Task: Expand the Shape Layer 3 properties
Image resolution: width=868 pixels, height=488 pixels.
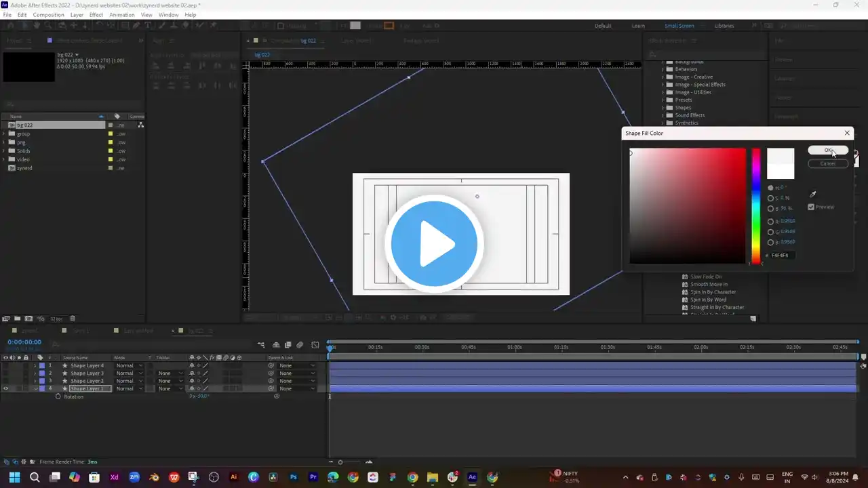Action: point(35,373)
